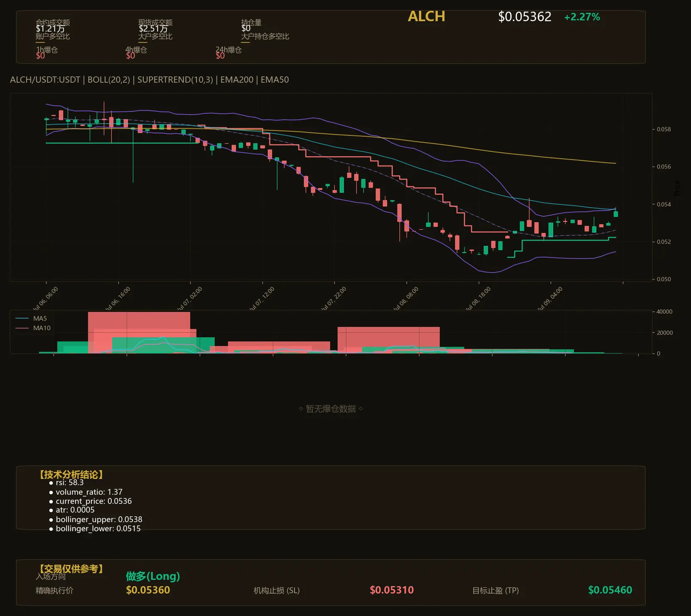Screen dimensions: 691x616
Task: Click the 24h爆仓 liquidation label
Action: [x=228, y=50]
